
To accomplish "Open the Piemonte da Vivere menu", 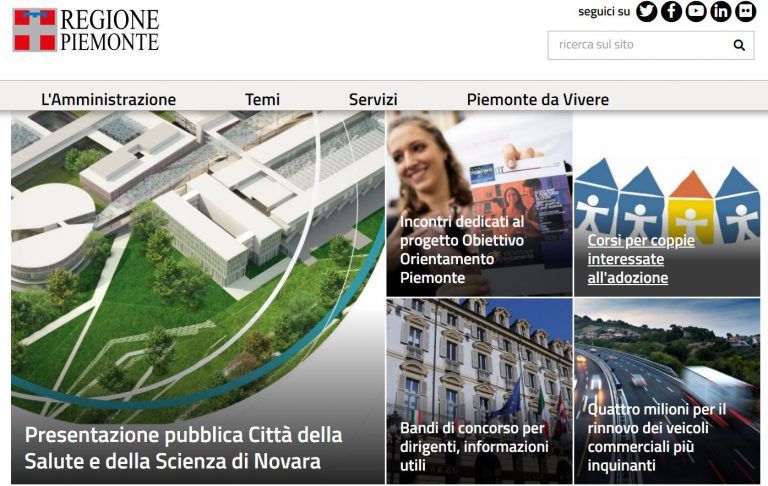I will [538, 99].
